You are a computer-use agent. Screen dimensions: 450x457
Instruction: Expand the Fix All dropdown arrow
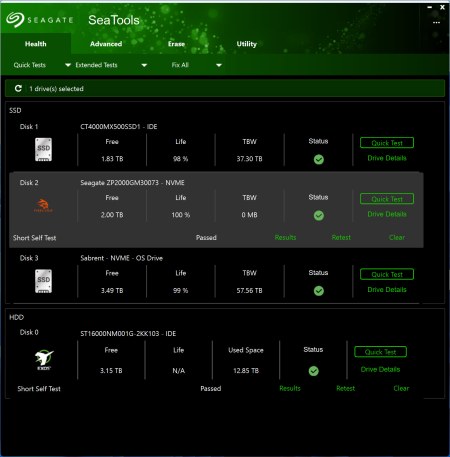click(219, 65)
